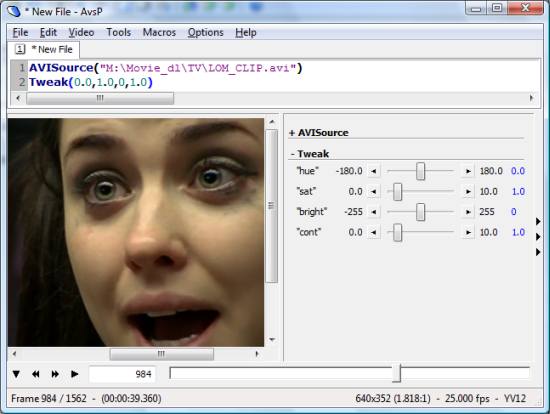This screenshot has height=414, width=550.
Task: Click the video timeline seek bar handle
Action: 396,373
